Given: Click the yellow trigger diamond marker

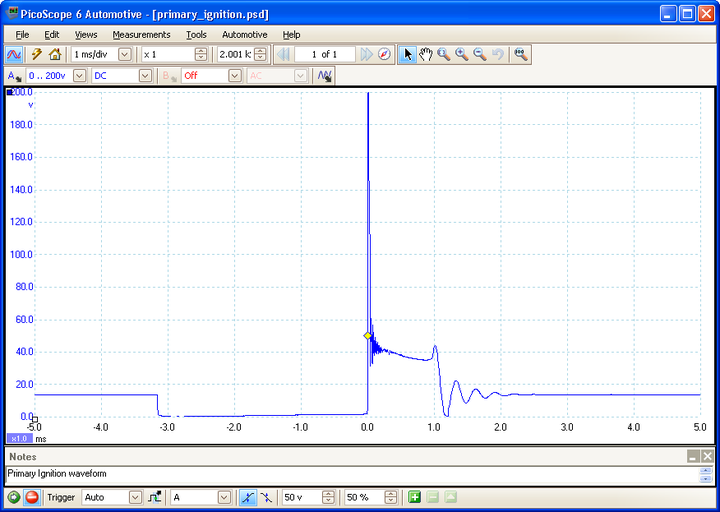Looking at the screenshot, I should point(367,336).
